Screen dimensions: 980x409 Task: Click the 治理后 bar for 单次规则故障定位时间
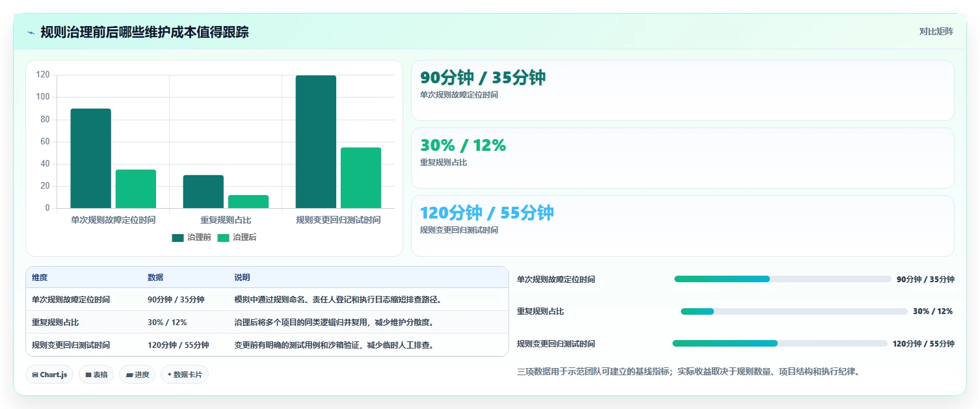point(136,189)
